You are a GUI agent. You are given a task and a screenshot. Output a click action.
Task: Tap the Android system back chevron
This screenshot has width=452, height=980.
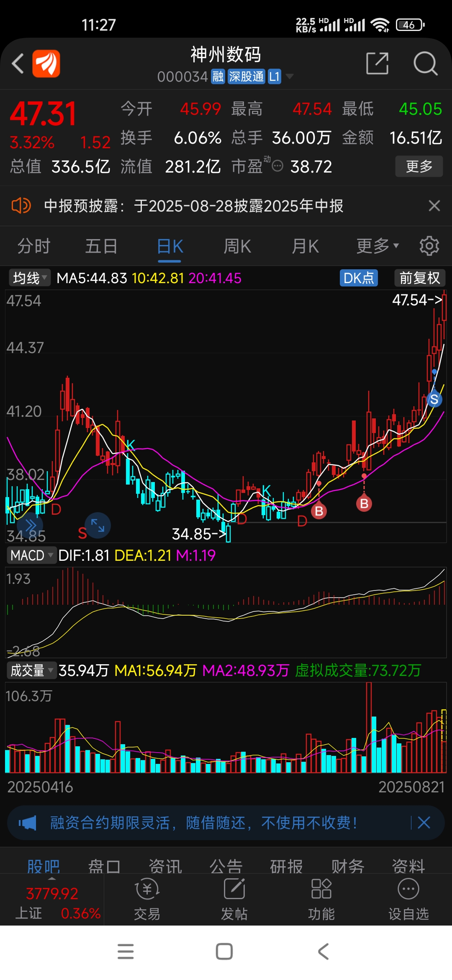(323, 952)
